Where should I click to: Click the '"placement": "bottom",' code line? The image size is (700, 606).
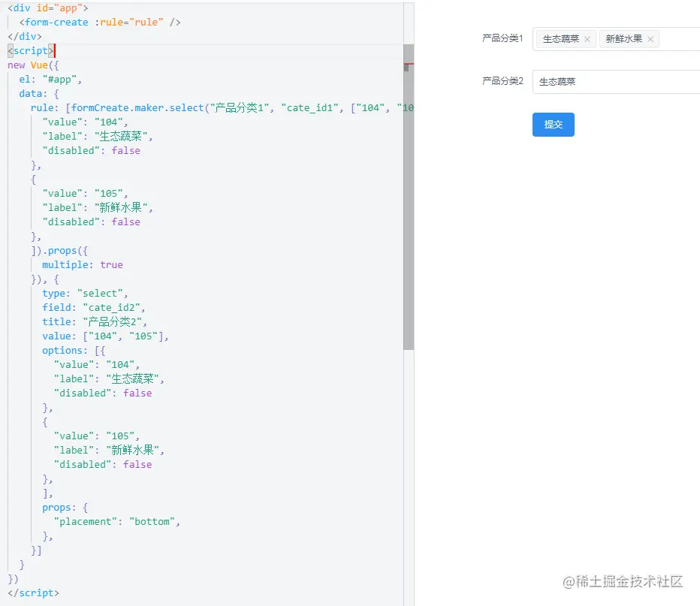pos(117,522)
